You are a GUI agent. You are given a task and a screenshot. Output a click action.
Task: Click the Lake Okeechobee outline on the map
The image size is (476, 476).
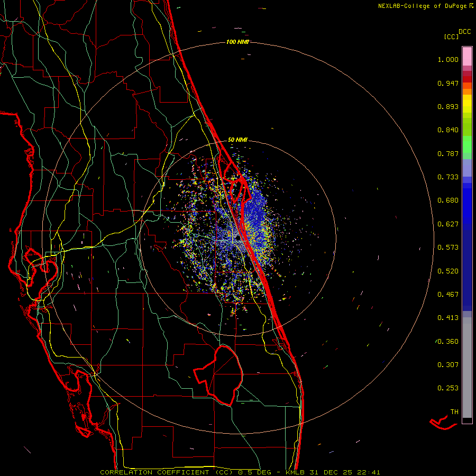coord(219,375)
